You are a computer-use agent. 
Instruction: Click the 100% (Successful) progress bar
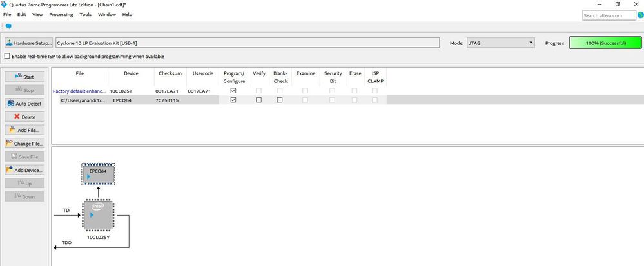click(x=605, y=43)
